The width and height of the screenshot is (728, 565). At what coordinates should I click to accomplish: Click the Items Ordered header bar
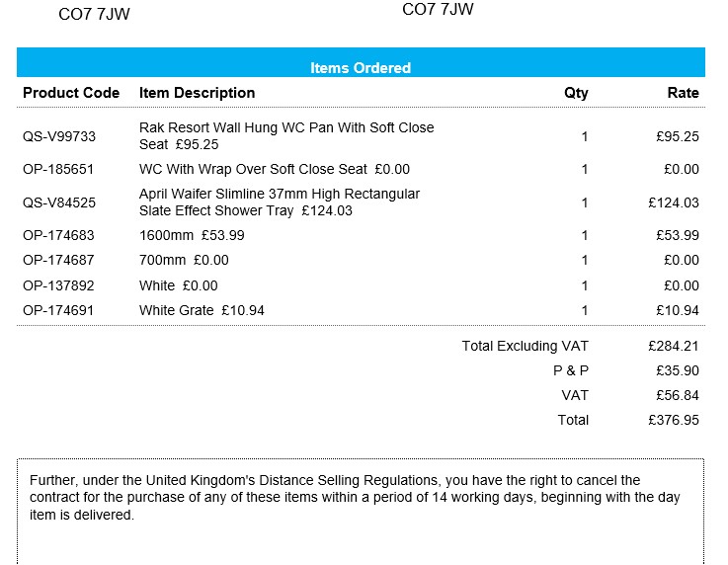(x=361, y=68)
